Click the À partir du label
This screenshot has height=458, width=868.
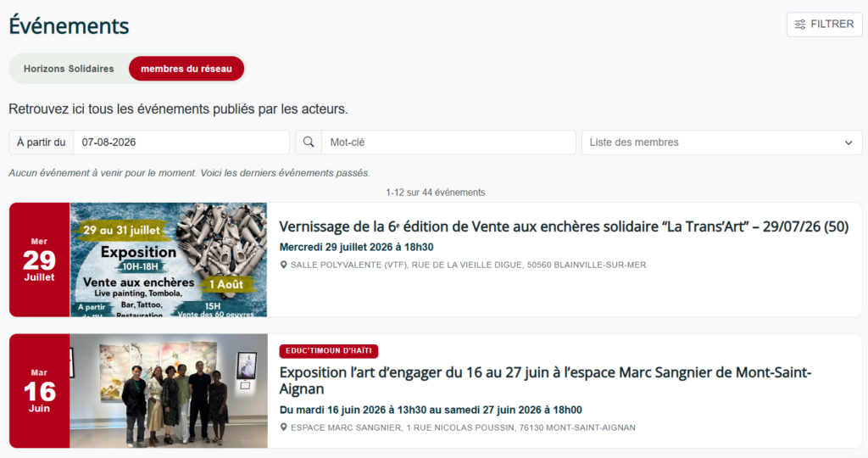click(x=41, y=142)
